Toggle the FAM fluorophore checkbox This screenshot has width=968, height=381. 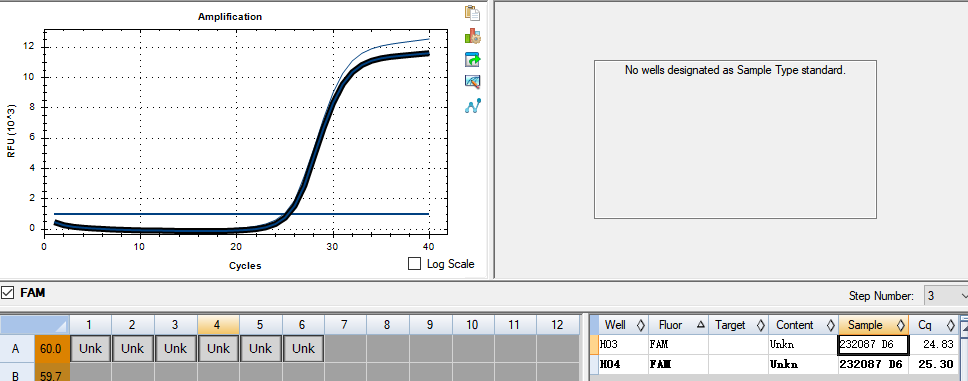click(7, 293)
